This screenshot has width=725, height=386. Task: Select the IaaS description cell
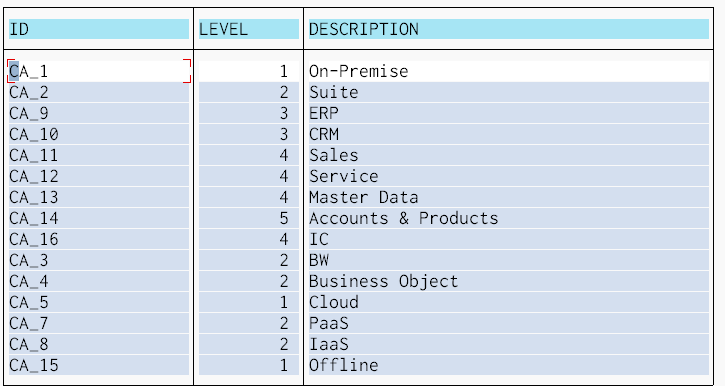coord(509,345)
